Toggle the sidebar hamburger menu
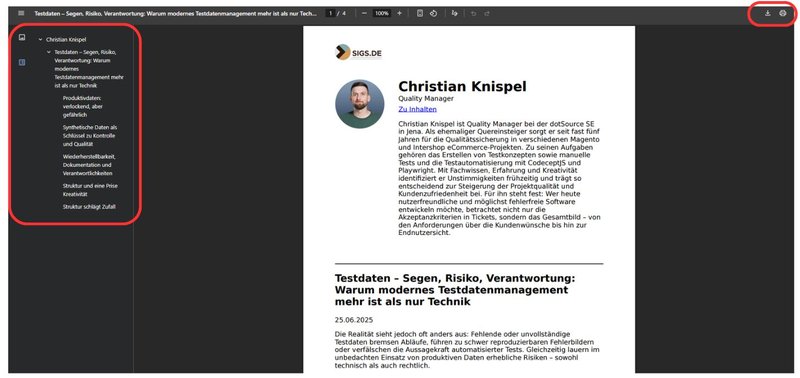Screen dimensions: 800x378 point(21,13)
